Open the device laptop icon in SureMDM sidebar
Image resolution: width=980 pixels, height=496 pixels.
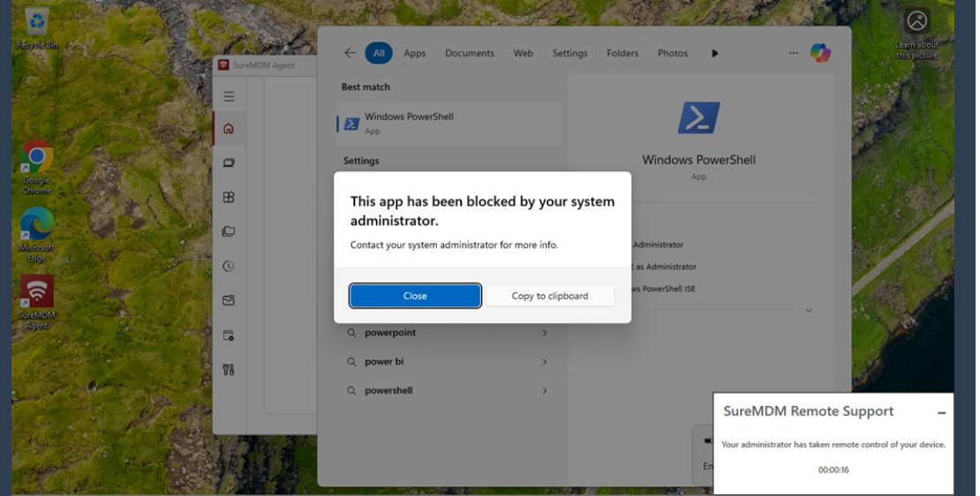coord(229,163)
